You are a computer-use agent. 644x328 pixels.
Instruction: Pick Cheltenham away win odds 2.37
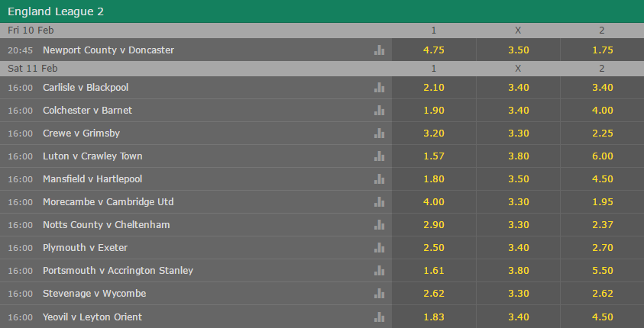pyautogui.click(x=602, y=225)
